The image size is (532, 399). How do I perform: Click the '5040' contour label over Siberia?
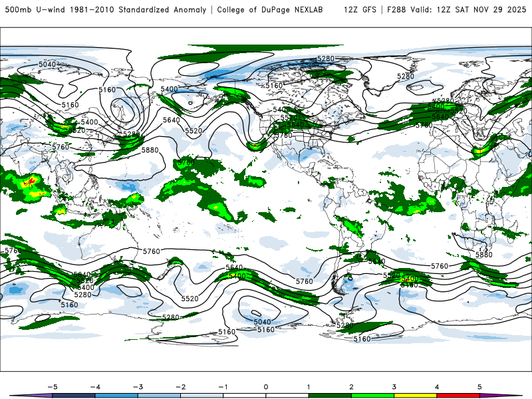[47, 65]
